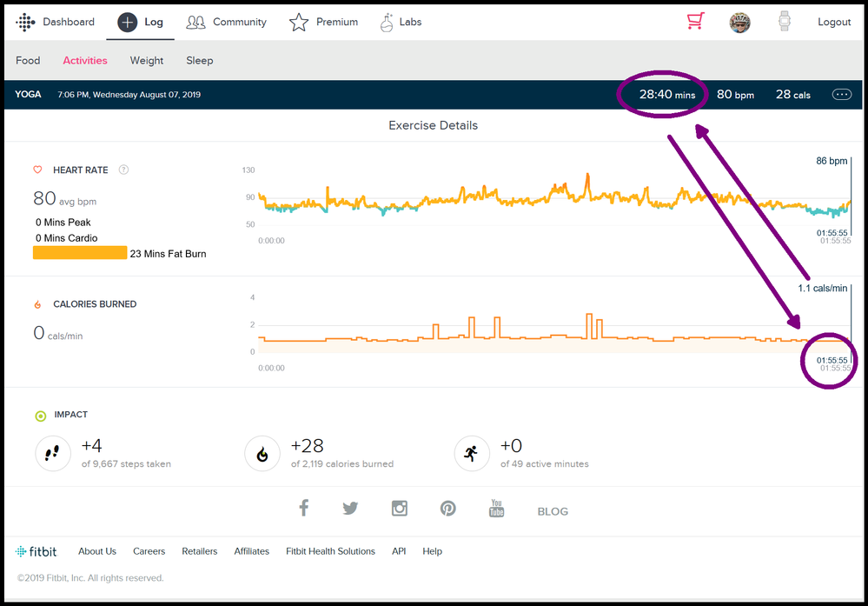Image resolution: width=868 pixels, height=606 pixels.
Task: Click the calories flame impact icon
Action: point(262,454)
